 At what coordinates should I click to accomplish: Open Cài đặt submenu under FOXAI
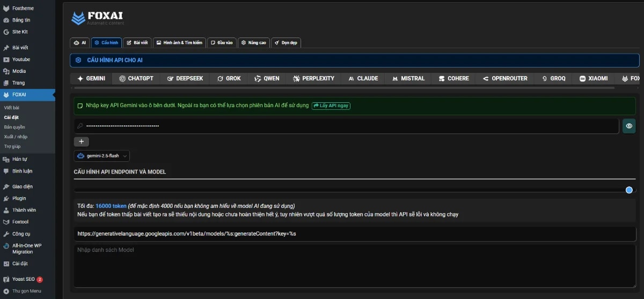[x=11, y=117]
